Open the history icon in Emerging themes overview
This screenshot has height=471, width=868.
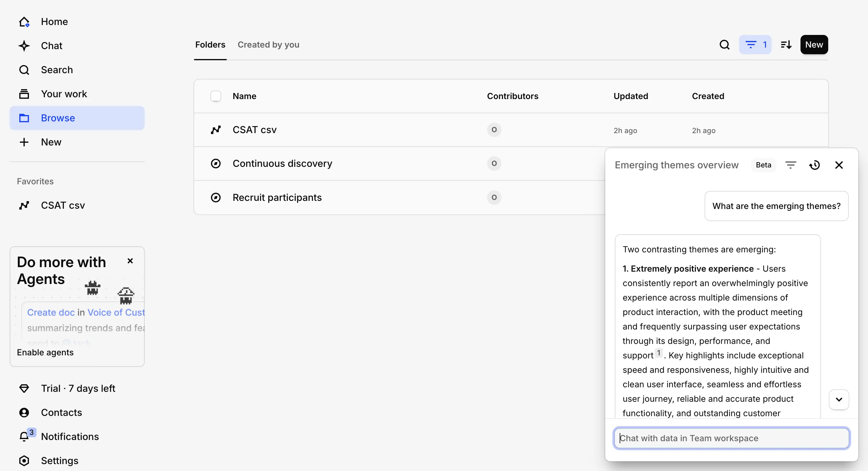tap(815, 165)
